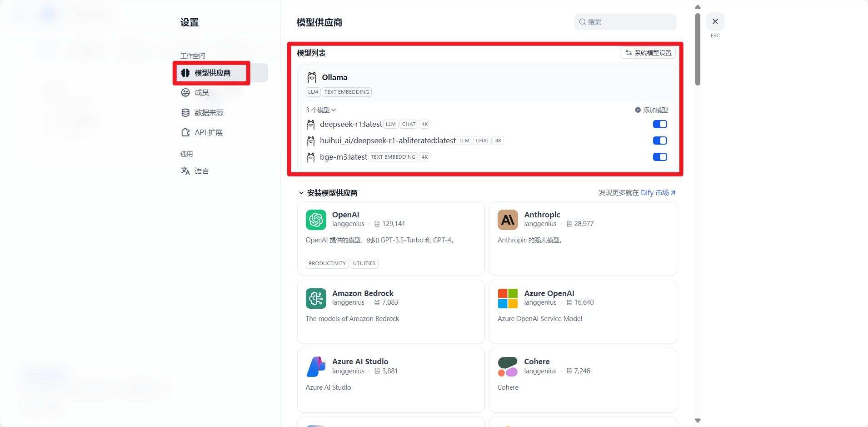Screen dimensions: 868x427
Task: Click install count icon on Cohere card
Action: 569,371
